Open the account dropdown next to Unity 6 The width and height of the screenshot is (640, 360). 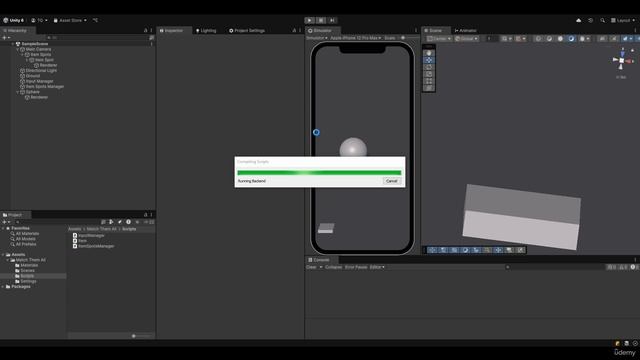[x=39, y=20]
